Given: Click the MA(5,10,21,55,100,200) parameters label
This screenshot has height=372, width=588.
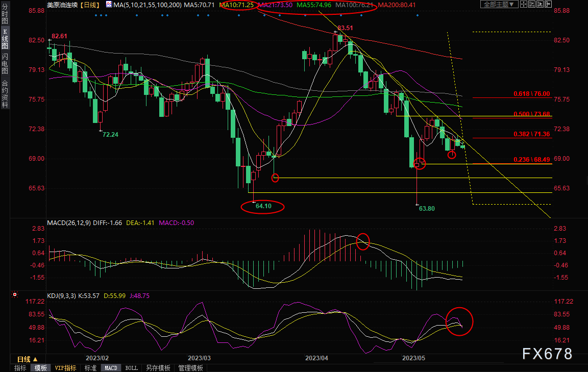Looking at the screenshot, I should coord(148,5).
